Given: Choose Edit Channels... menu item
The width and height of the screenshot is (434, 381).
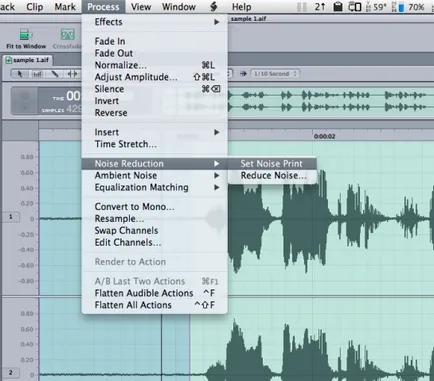Looking at the screenshot, I should tap(155, 242).
